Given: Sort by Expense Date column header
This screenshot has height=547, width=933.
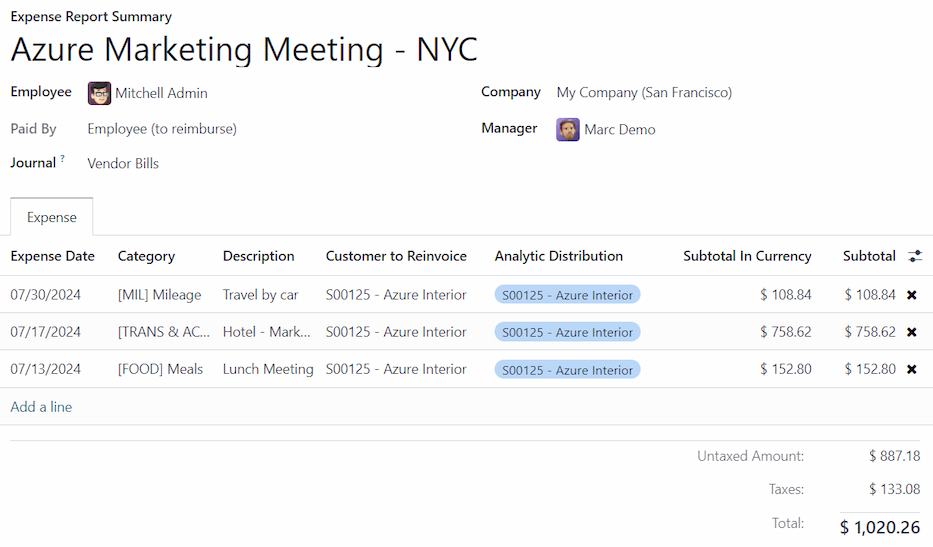Looking at the screenshot, I should pyautogui.click(x=53, y=256).
